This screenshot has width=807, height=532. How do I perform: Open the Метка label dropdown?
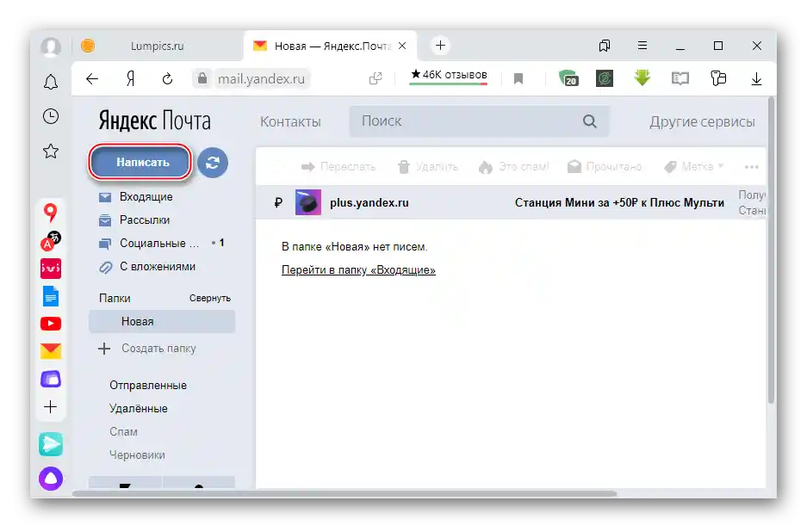(x=694, y=166)
